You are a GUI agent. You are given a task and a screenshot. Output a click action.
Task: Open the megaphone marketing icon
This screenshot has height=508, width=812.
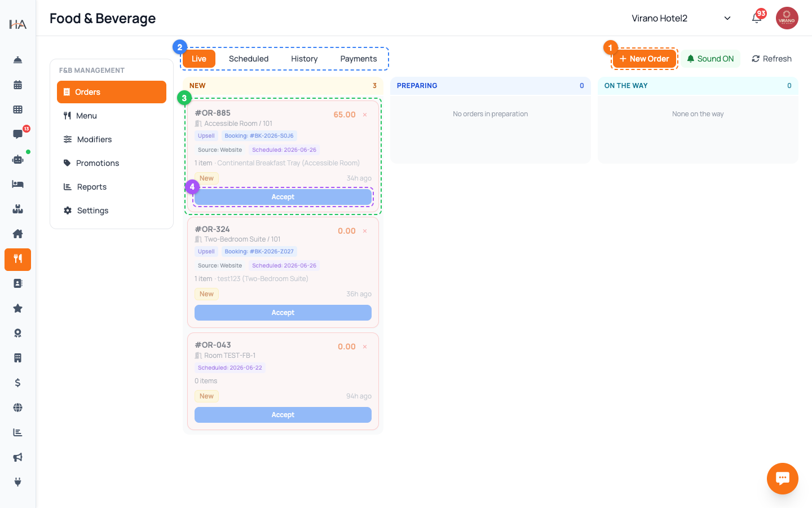tap(17, 457)
